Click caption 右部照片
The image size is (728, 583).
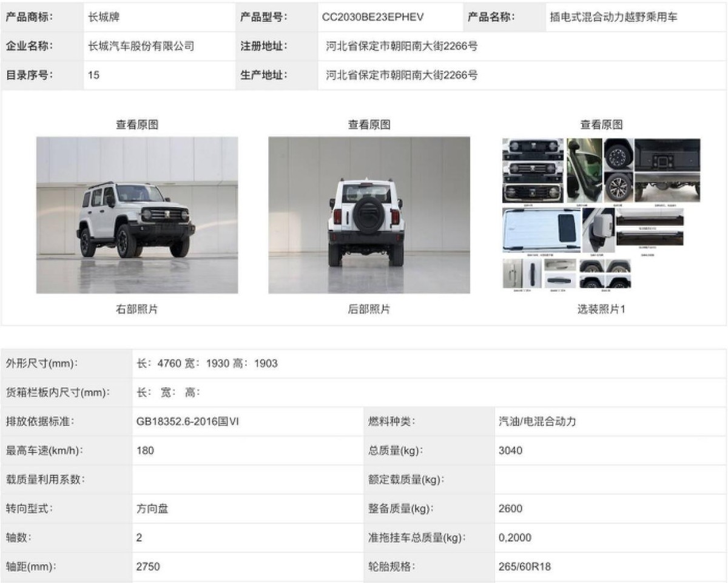(x=137, y=309)
